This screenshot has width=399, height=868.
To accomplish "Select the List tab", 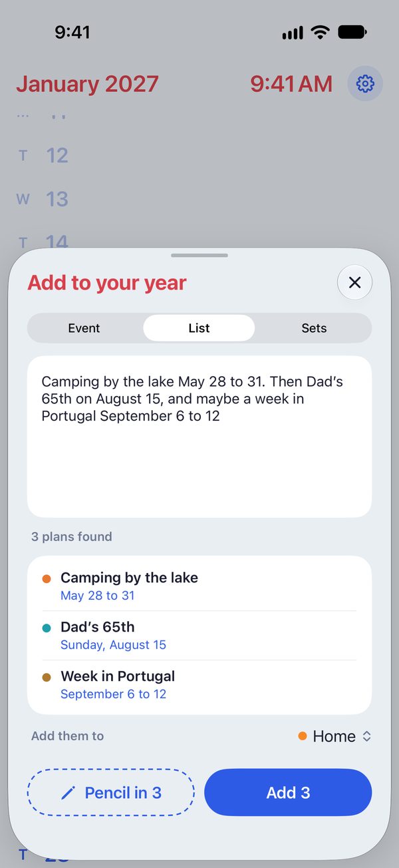I will [x=199, y=328].
